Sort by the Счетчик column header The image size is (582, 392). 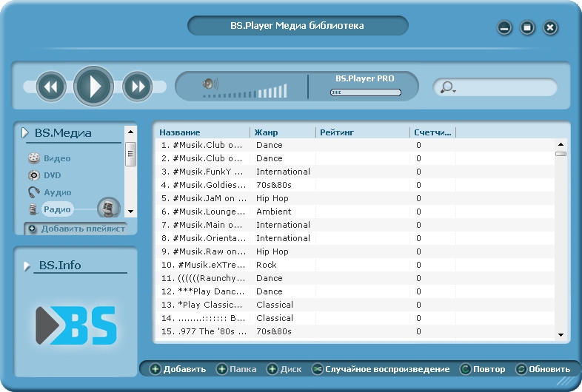(x=432, y=132)
